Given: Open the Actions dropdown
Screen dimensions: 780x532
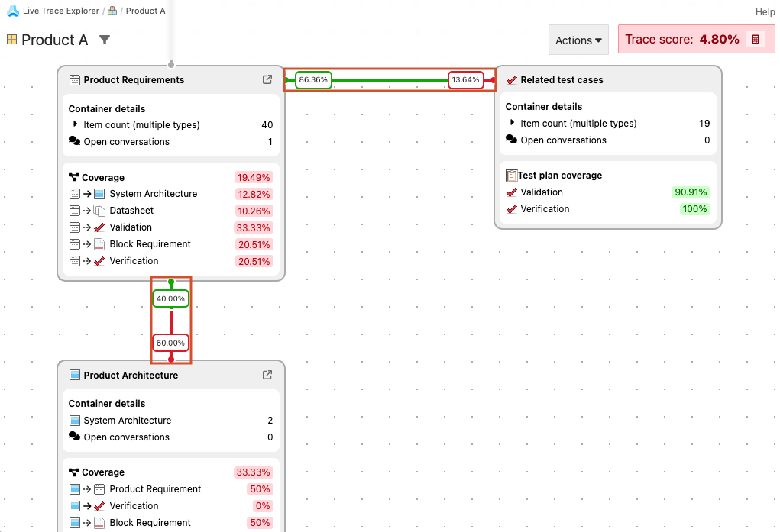Looking at the screenshot, I should pyautogui.click(x=578, y=39).
